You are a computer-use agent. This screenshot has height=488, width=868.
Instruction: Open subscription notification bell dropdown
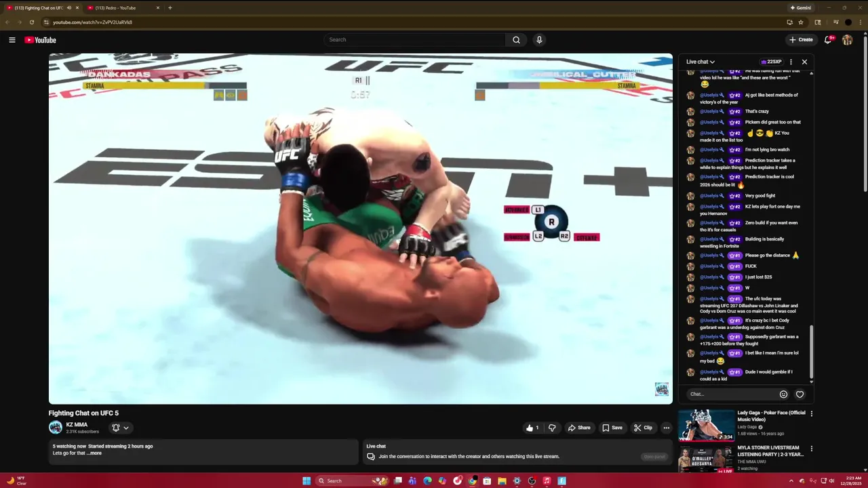click(120, 428)
